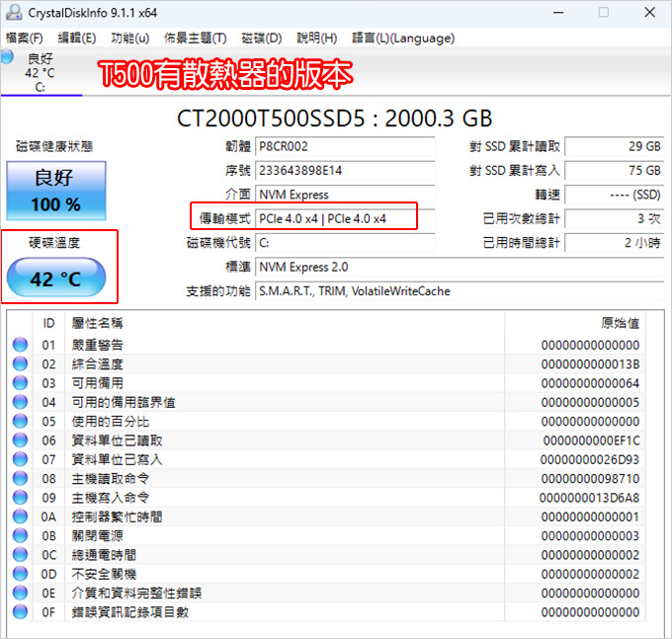Click the drive title CT2000T500SSD5 : 2000.3 GB
The height and width of the screenshot is (639, 672).
pyautogui.click(x=334, y=119)
